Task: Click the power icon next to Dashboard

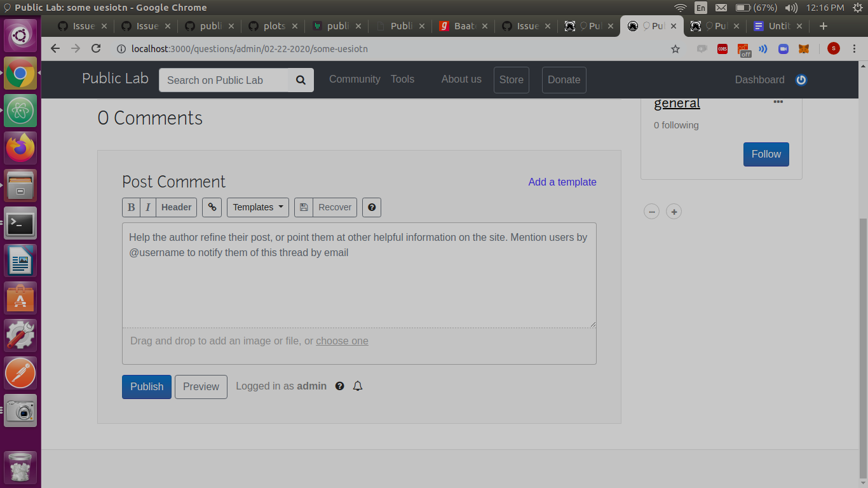Action: [801, 80]
